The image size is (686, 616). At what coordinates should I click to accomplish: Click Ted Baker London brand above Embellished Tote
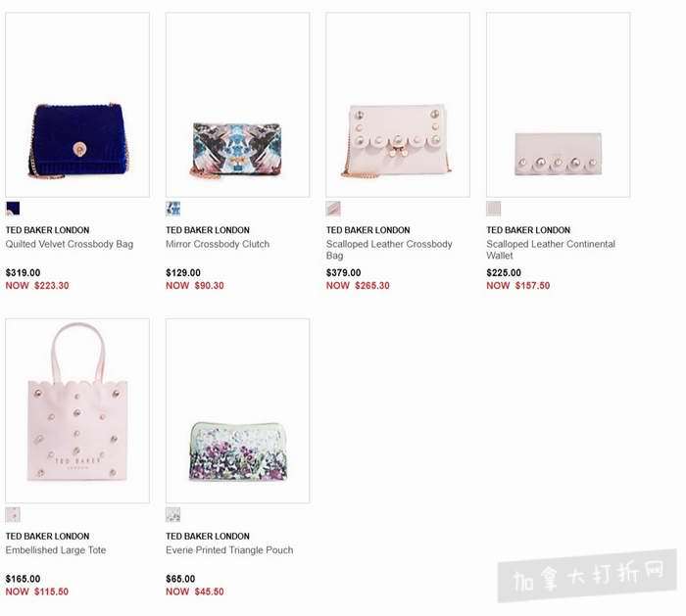pyautogui.click(x=47, y=536)
